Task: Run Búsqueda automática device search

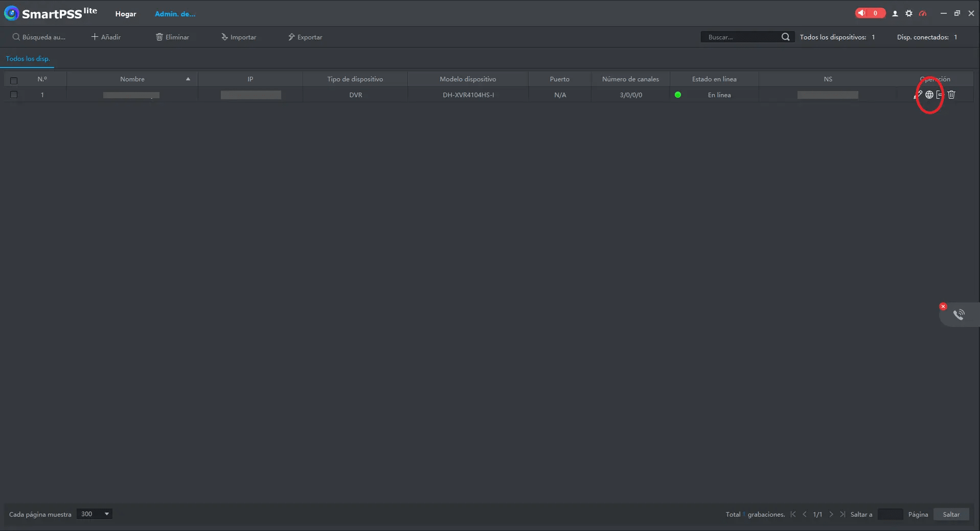Action: click(39, 37)
